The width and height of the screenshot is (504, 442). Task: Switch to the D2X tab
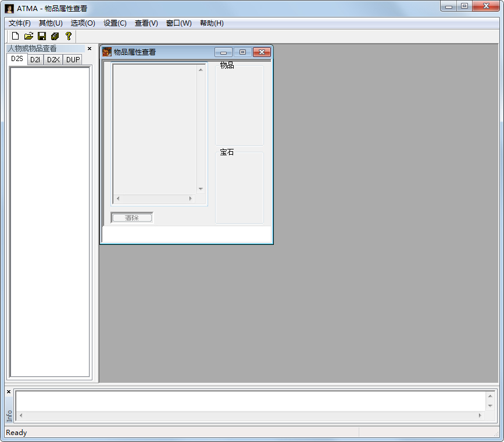[x=53, y=60]
